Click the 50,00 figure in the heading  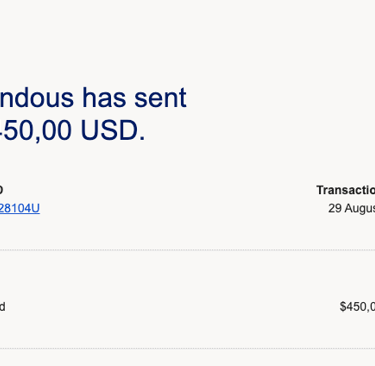[35, 131]
